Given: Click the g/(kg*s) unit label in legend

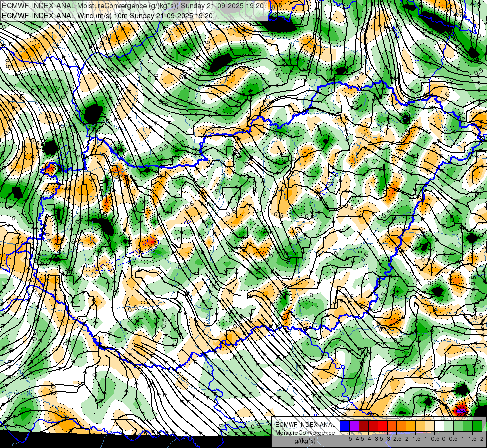Looking at the screenshot, I should (305, 441).
